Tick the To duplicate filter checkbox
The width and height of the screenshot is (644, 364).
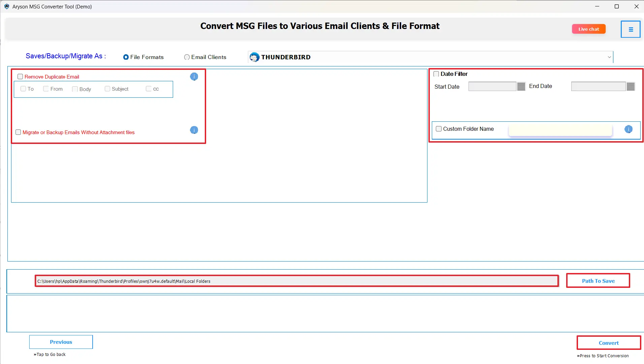tap(23, 89)
